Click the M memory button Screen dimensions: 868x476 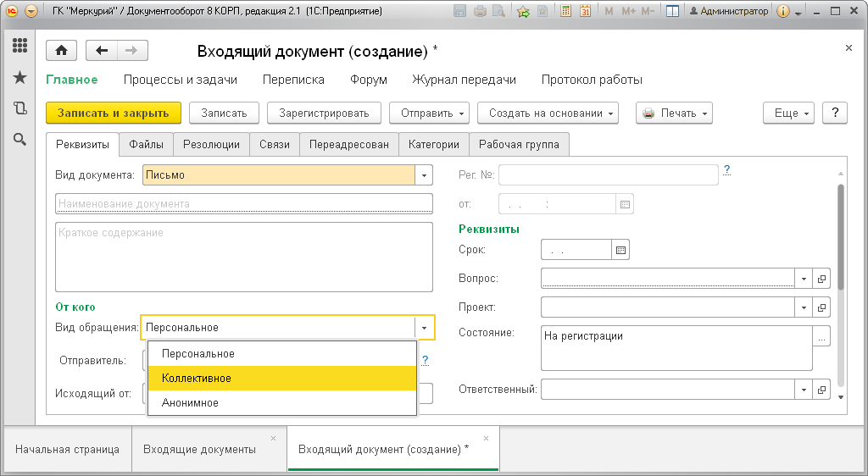[609, 11]
